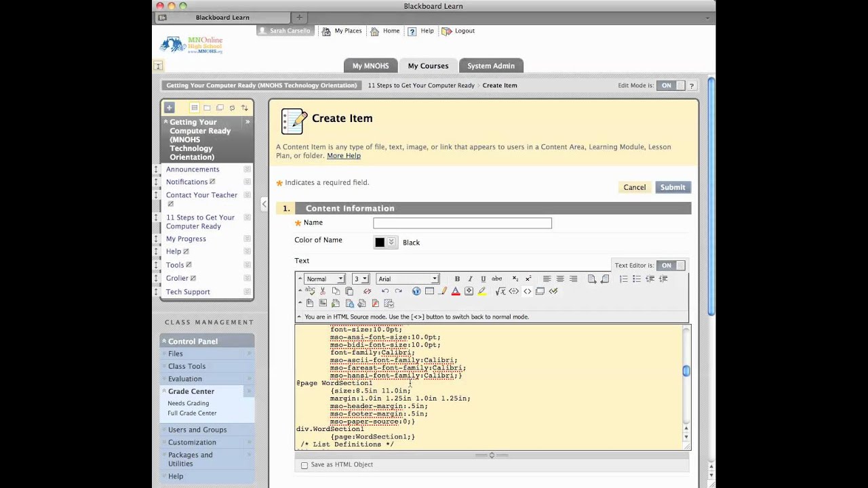Switch to the System Admin tab
Viewport: 868px width, 488px height.
tap(491, 66)
